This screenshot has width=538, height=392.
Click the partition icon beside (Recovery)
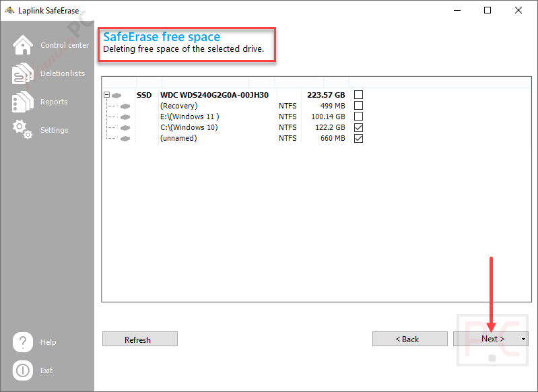[125, 106]
